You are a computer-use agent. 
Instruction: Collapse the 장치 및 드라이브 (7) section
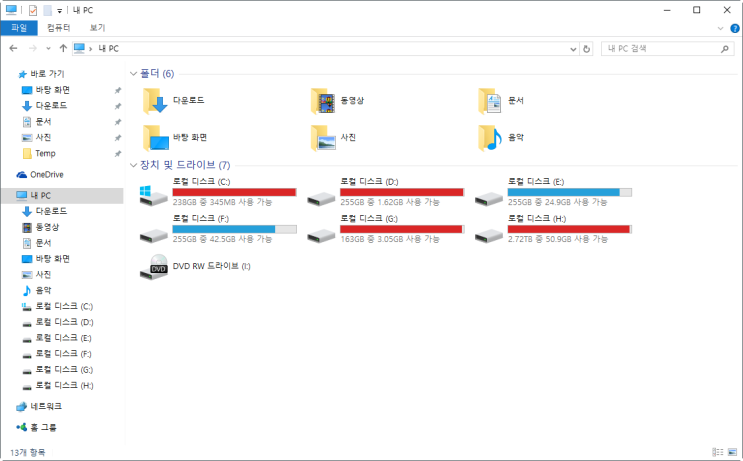coord(134,165)
